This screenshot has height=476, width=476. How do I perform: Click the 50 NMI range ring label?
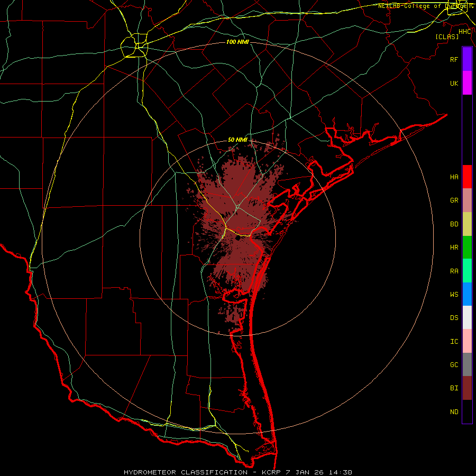(x=237, y=140)
